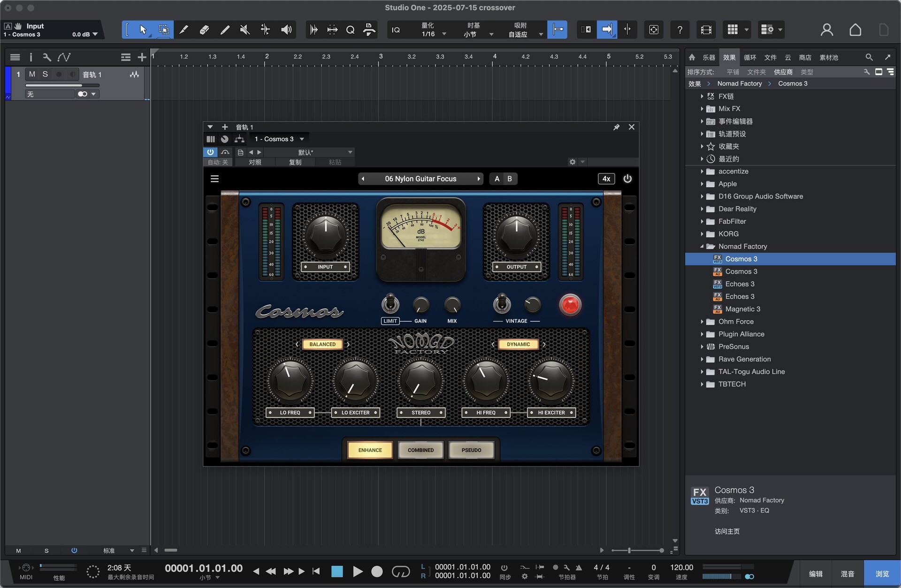Expand the Plugin Alliance folder
Screen dimensions: 901x588
(702, 334)
